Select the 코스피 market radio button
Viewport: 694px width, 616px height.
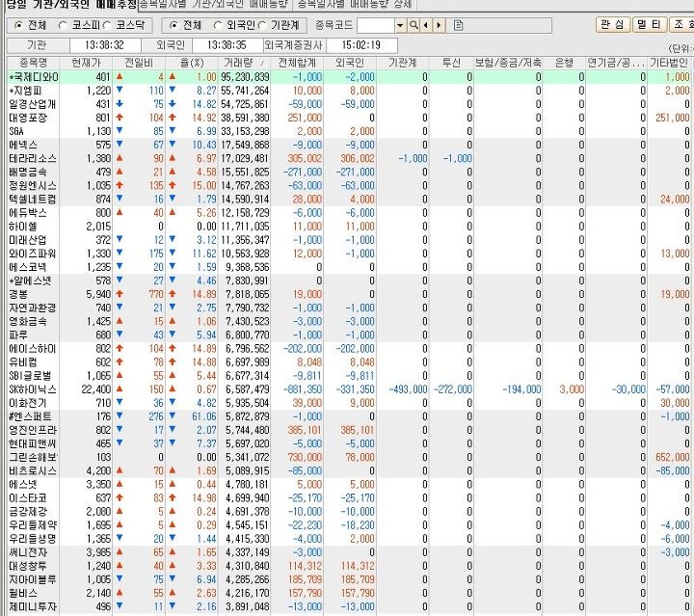(63, 25)
